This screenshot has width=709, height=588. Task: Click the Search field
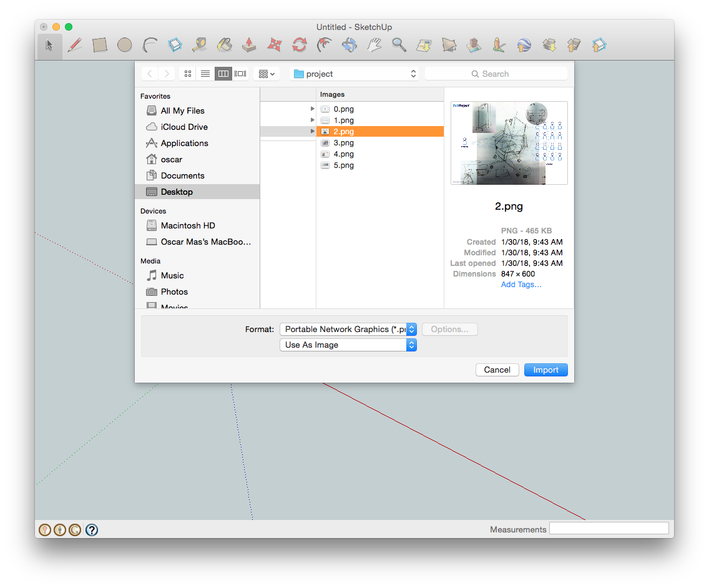[496, 74]
